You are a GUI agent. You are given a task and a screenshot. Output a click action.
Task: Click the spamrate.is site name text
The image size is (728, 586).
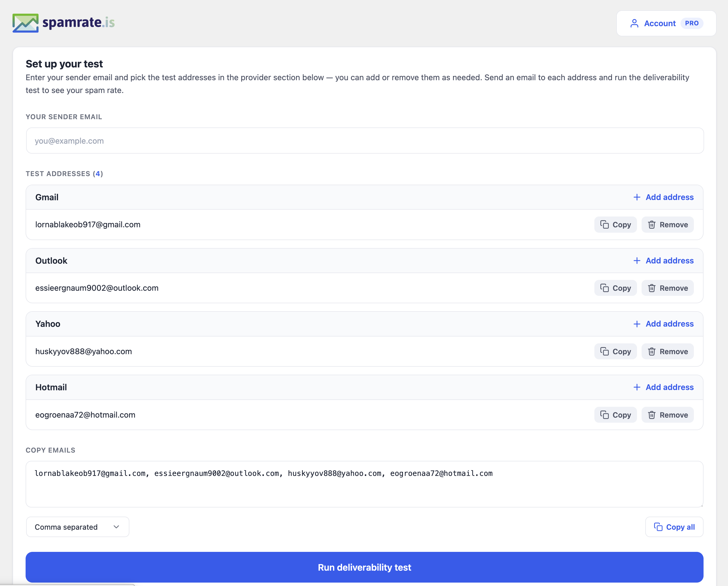click(x=78, y=23)
